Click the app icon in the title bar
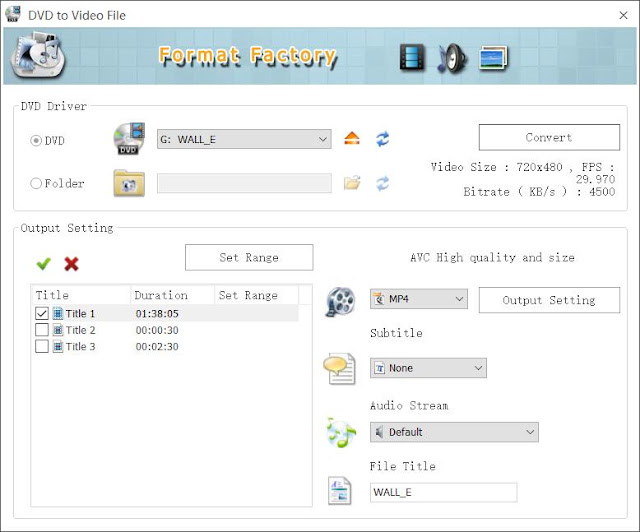This screenshot has width=640, height=532. (13, 14)
